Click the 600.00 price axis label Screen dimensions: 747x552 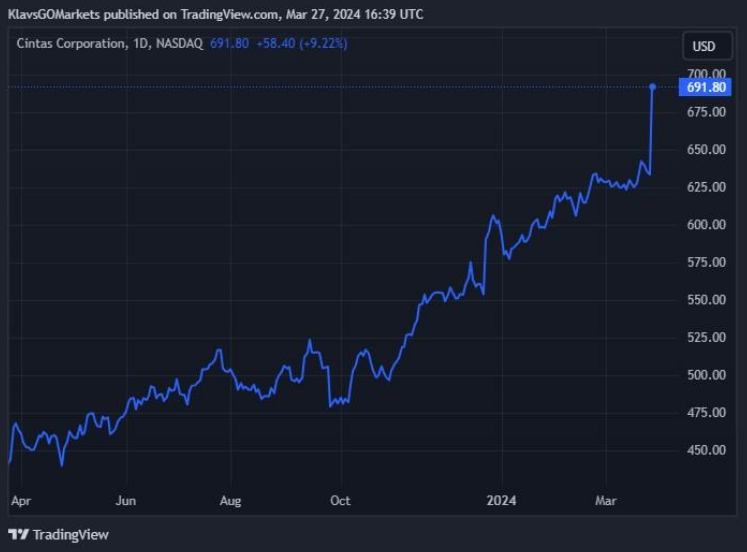pos(706,225)
